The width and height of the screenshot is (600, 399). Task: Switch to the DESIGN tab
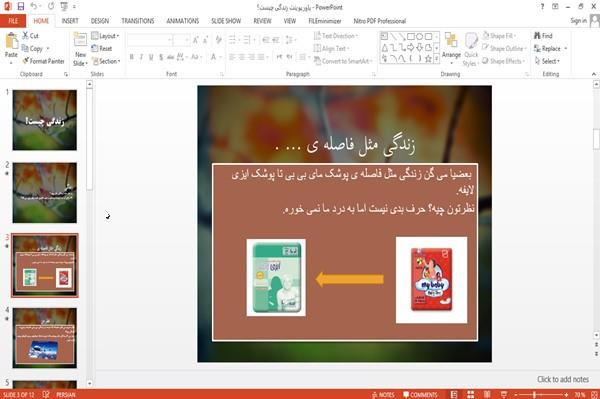coord(100,21)
